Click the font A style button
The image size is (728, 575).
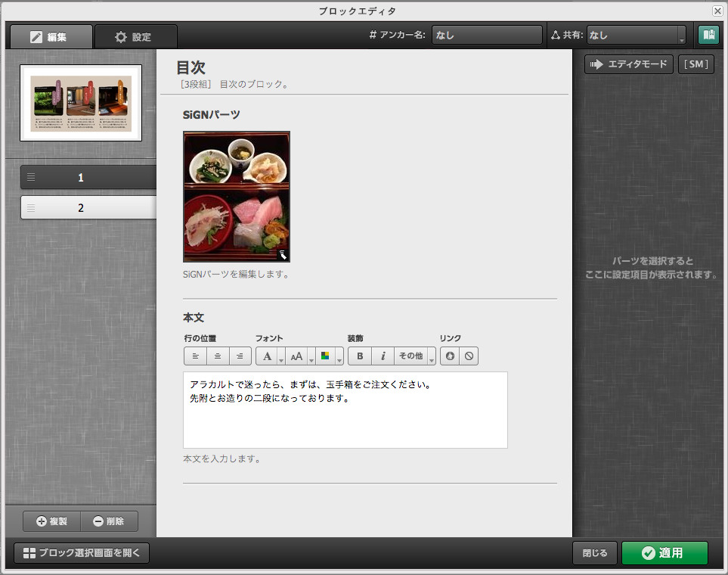point(267,356)
